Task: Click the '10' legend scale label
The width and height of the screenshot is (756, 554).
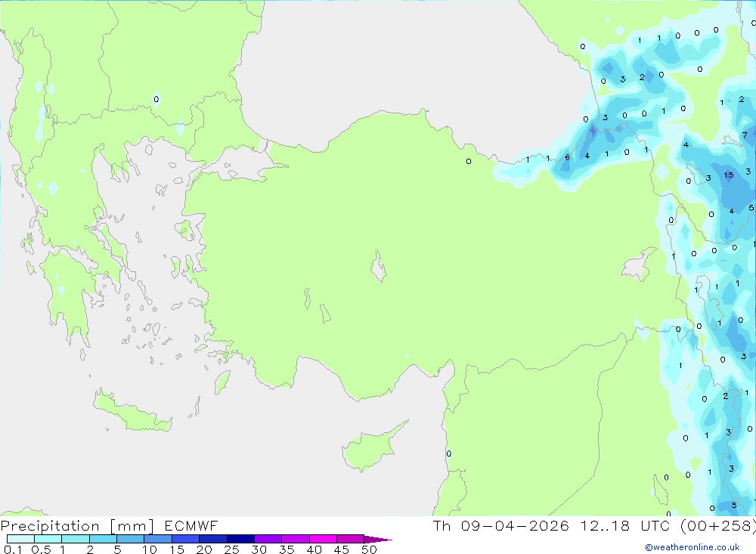Action: 150,549
